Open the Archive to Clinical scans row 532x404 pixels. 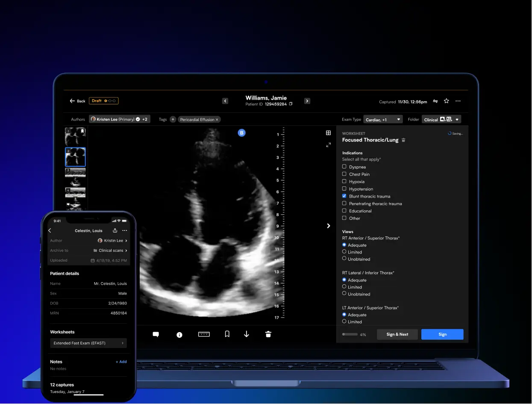coord(88,251)
